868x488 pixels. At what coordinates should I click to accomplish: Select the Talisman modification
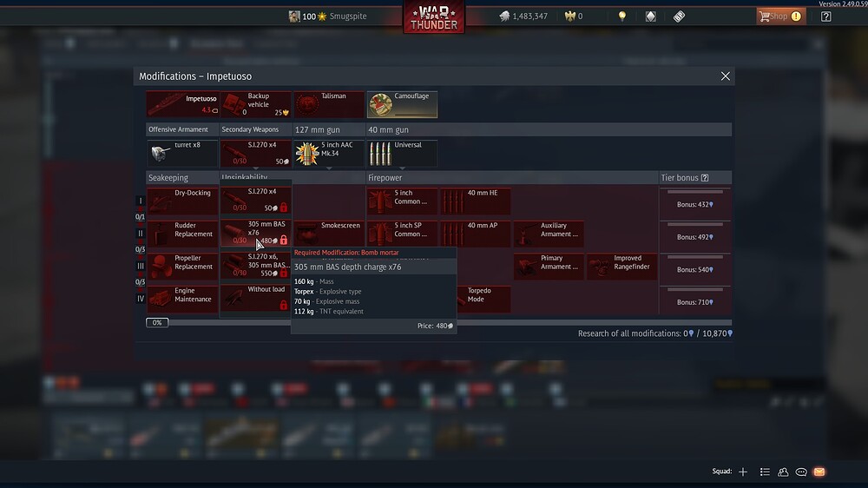tap(329, 104)
